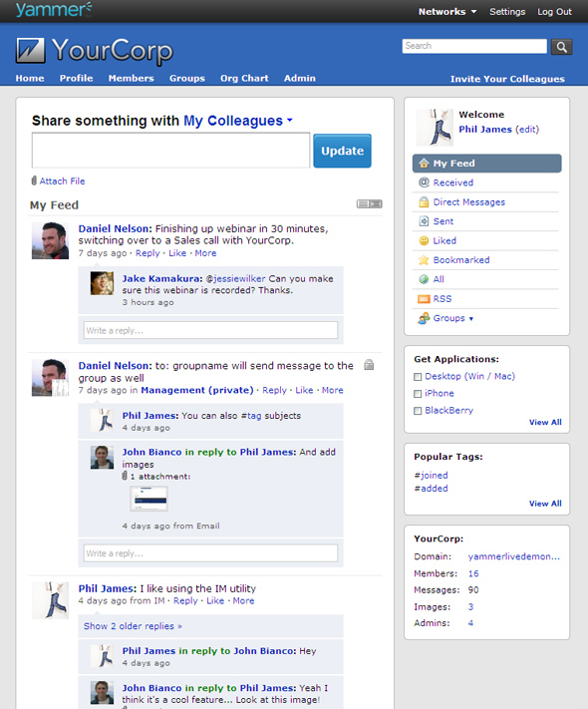The image size is (588, 709).
Task: Open More options on IM utility post
Action: pos(243,601)
